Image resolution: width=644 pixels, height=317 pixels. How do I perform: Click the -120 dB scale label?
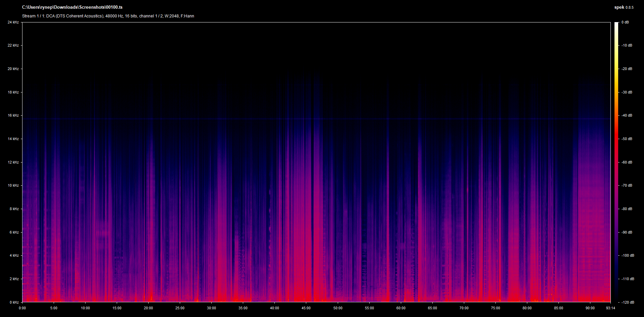[627, 302]
